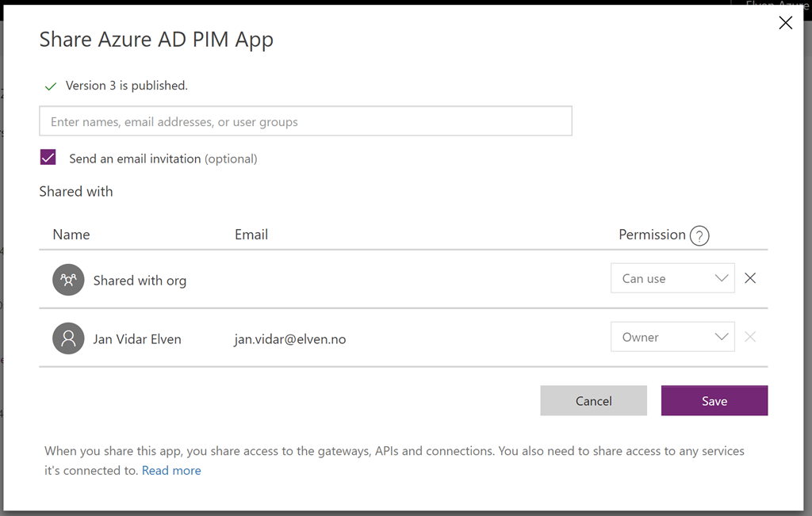Viewport: 812px width, 516px height.
Task: Uncheck Send an email invitation checkbox
Action: 48,157
